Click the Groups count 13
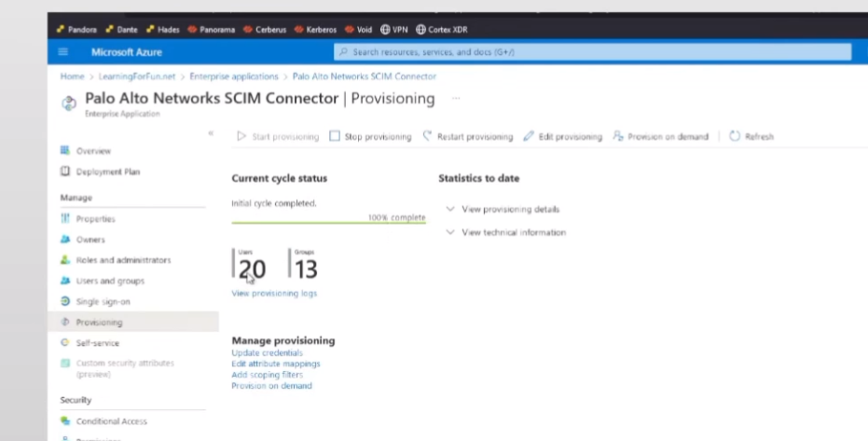The width and height of the screenshot is (868, 441). [x=306, y=269]
